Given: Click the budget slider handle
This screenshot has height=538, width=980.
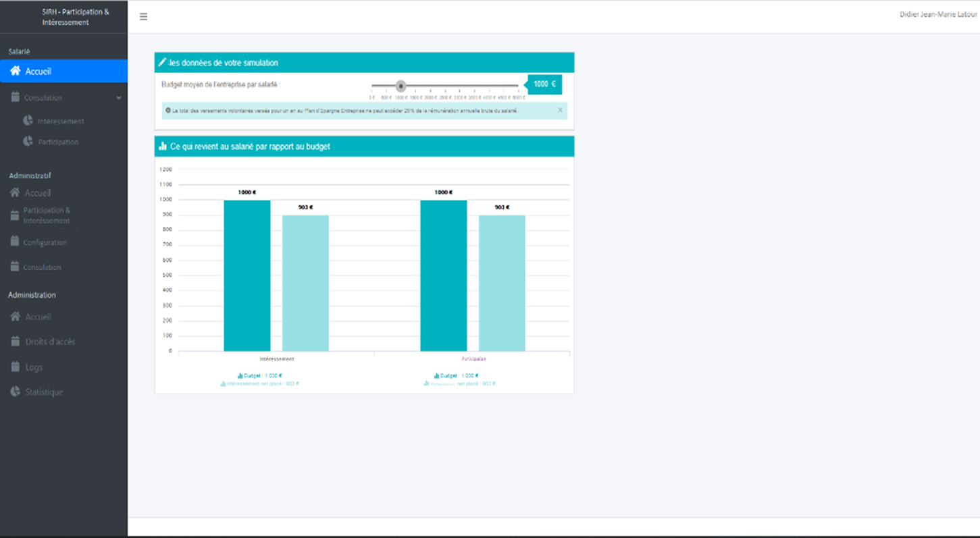Looking at the screenshot, I should tap(401, 86).
